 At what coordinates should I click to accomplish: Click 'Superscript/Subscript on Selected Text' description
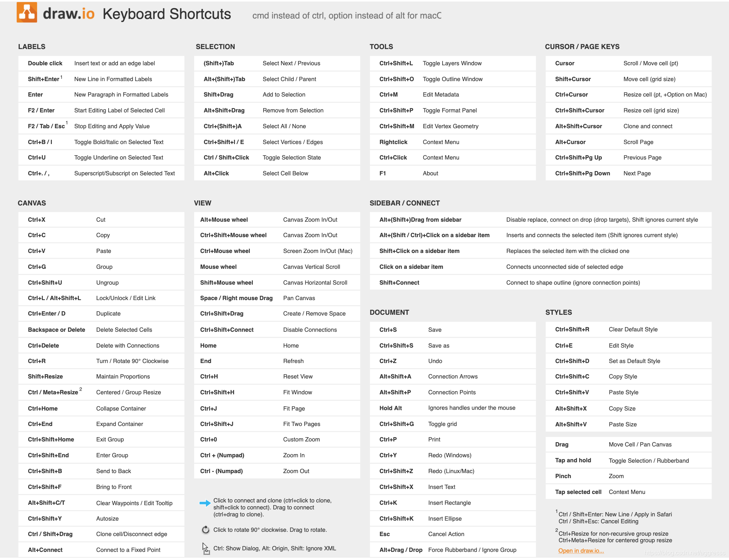click(x=124, y=173)
